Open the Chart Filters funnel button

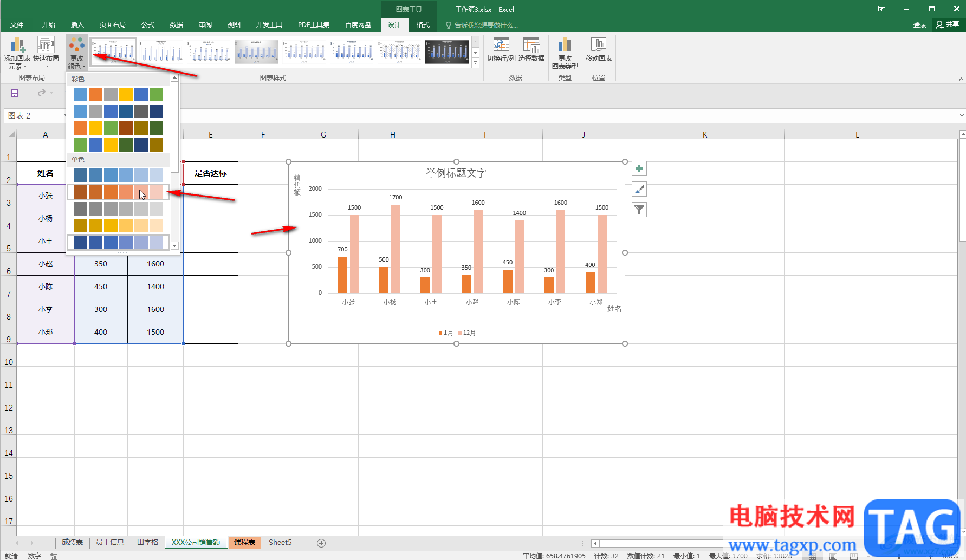639,210
